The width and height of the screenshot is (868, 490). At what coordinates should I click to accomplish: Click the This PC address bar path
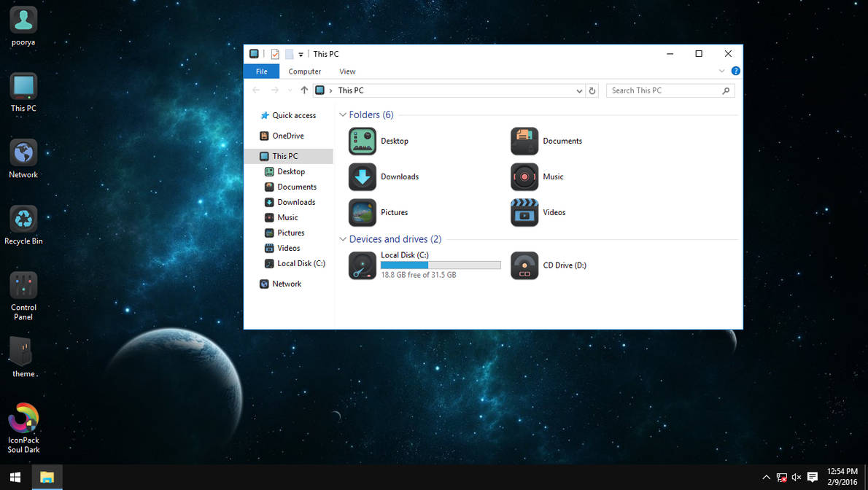[x=350, y=91]
